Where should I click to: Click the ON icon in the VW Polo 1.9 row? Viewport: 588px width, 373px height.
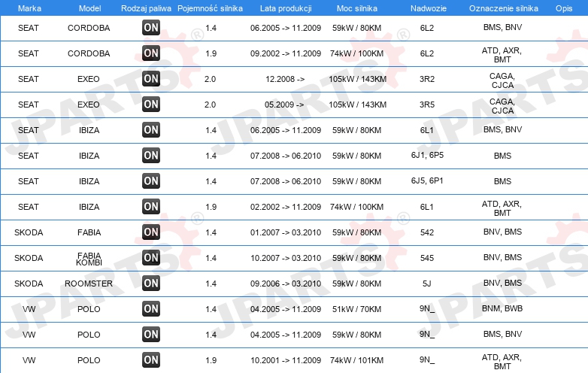pos(151,359)
